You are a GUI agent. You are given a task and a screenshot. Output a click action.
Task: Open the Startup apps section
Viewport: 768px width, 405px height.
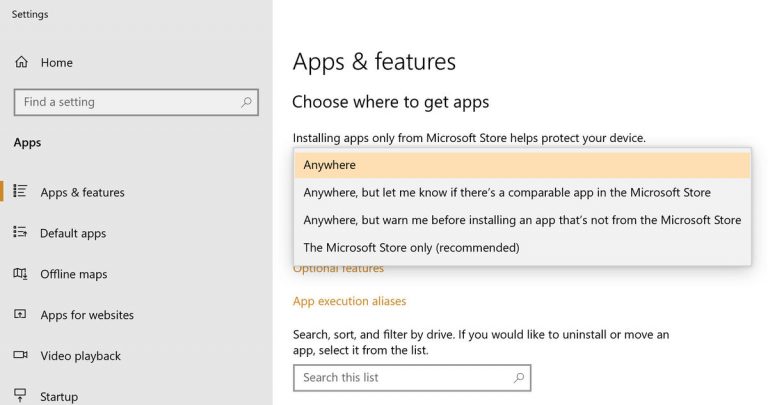[x=59, y=397]
